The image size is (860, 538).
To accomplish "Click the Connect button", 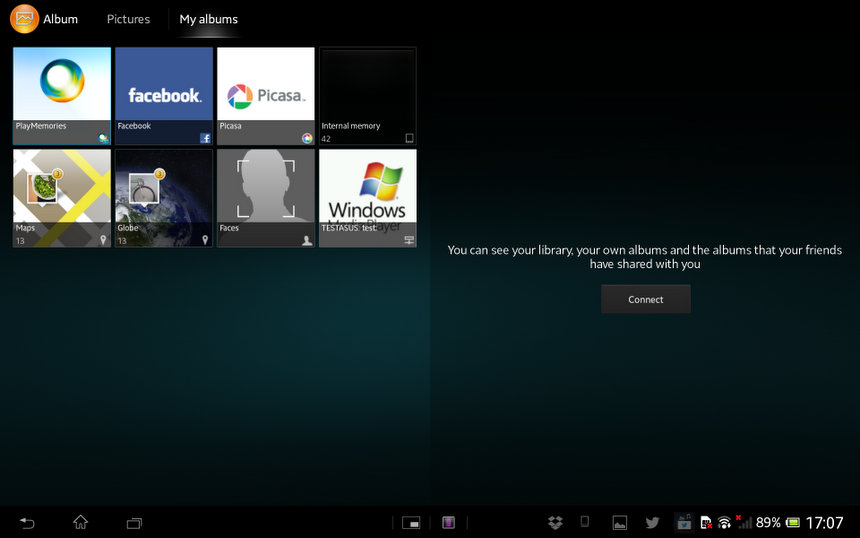I will (x=646, y=299).
